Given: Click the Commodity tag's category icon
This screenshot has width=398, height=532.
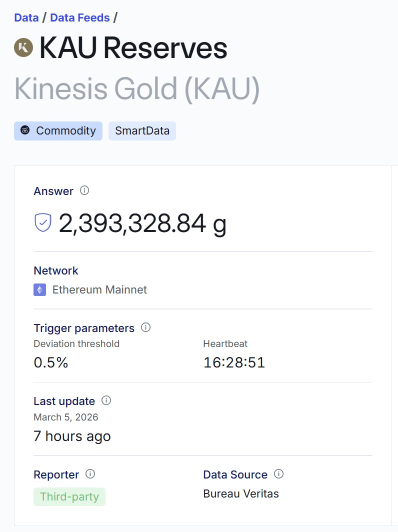Looking at the screenshot, I should tap(25, 130).
